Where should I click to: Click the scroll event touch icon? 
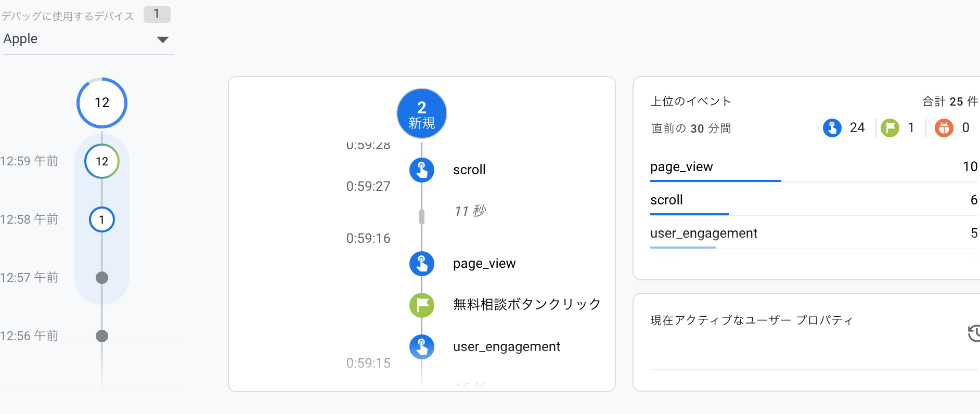[421, 170]
